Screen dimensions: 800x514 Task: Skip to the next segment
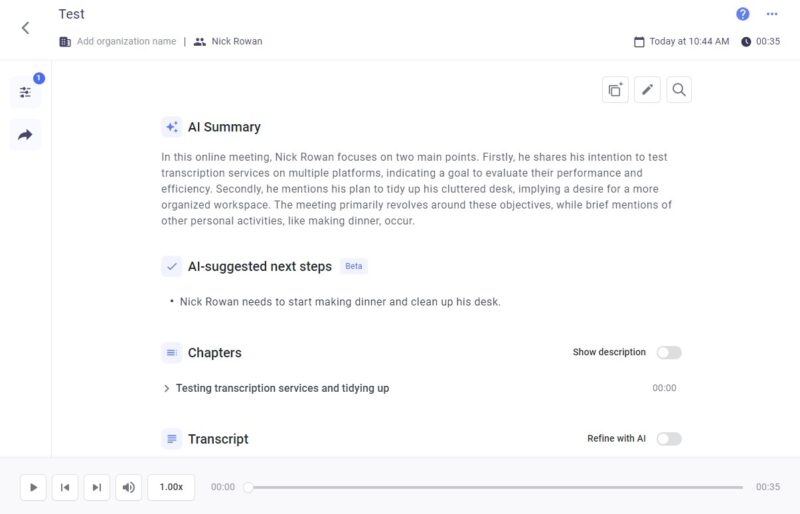(x=96, y=487)
